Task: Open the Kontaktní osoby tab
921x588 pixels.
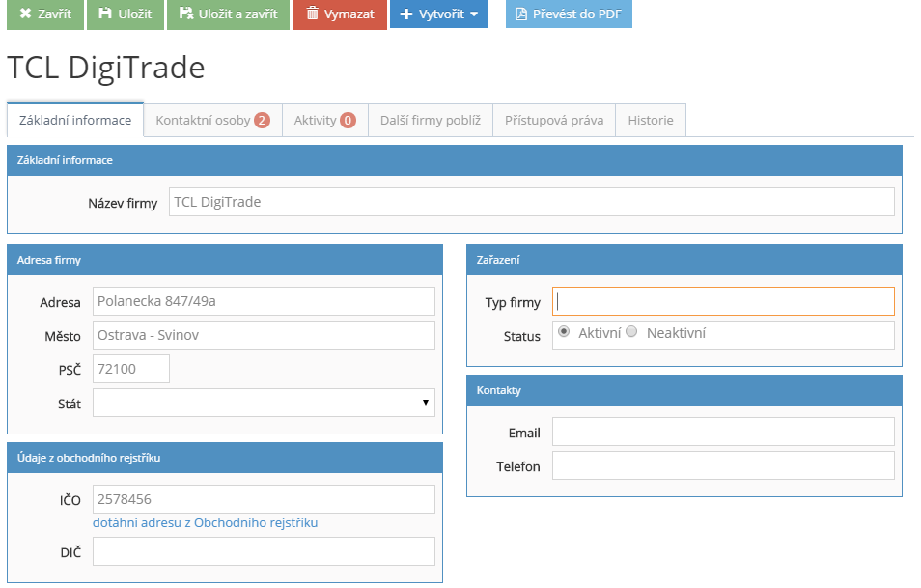Action: click(212, 121)
